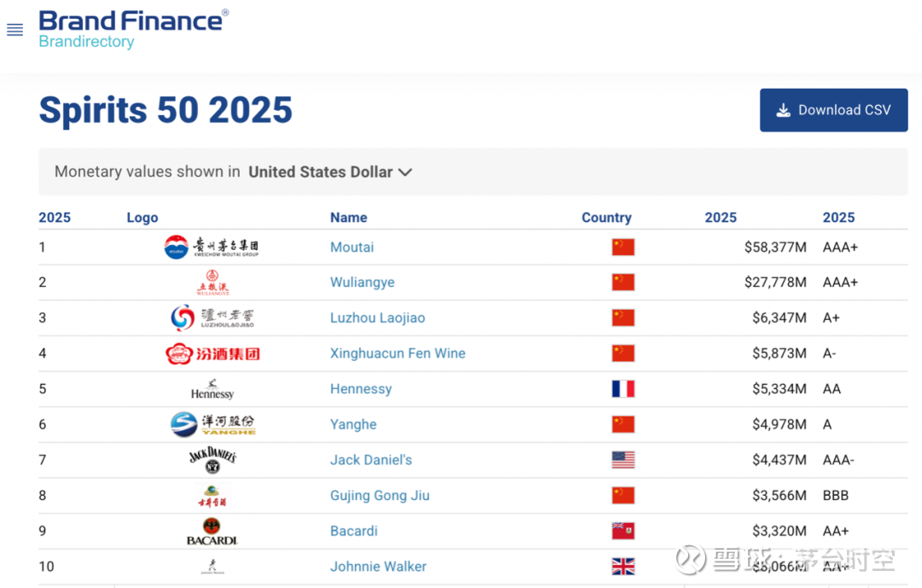Click the $5,334M value for Hennessy
Image resolution: width=922 pixels, height=588 pixels.
pos(779,388)
